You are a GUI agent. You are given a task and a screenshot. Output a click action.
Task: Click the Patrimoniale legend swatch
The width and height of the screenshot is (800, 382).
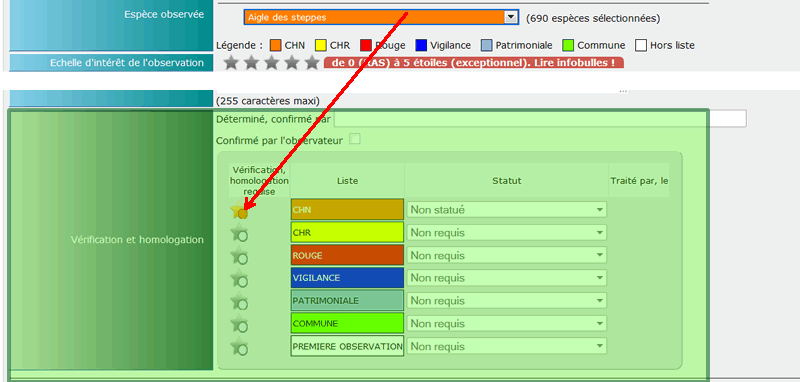487,45
